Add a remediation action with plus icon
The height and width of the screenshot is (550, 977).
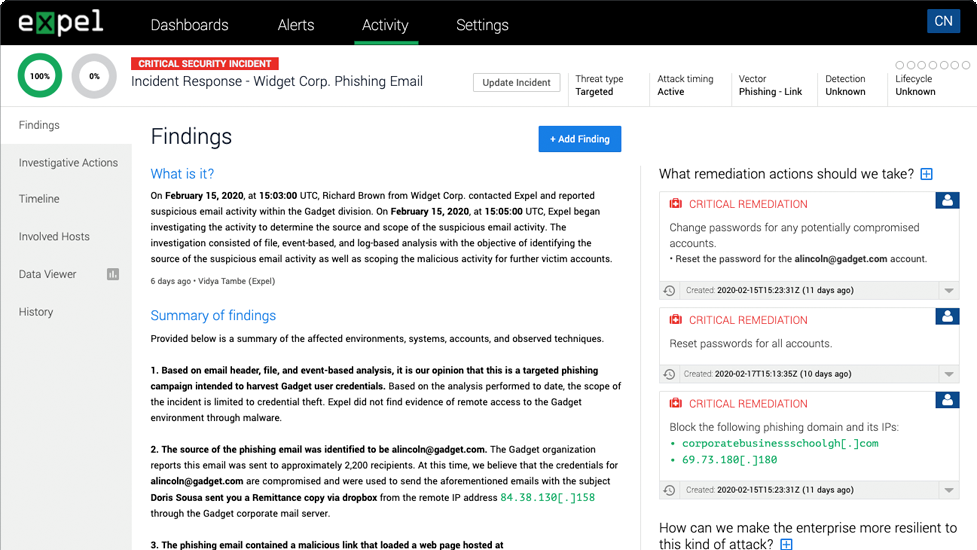coord(927,174)
